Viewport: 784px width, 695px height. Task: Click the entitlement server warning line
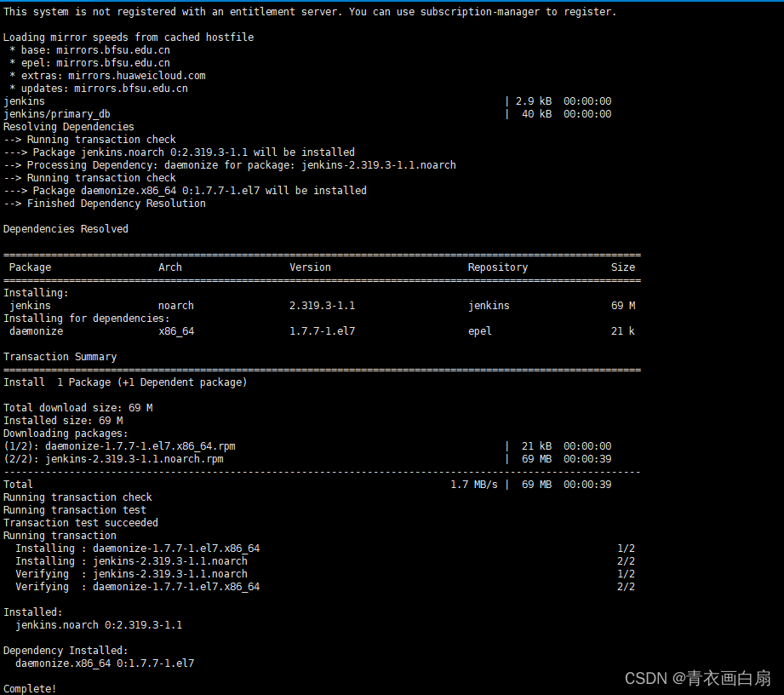click(x=310, y=12)
